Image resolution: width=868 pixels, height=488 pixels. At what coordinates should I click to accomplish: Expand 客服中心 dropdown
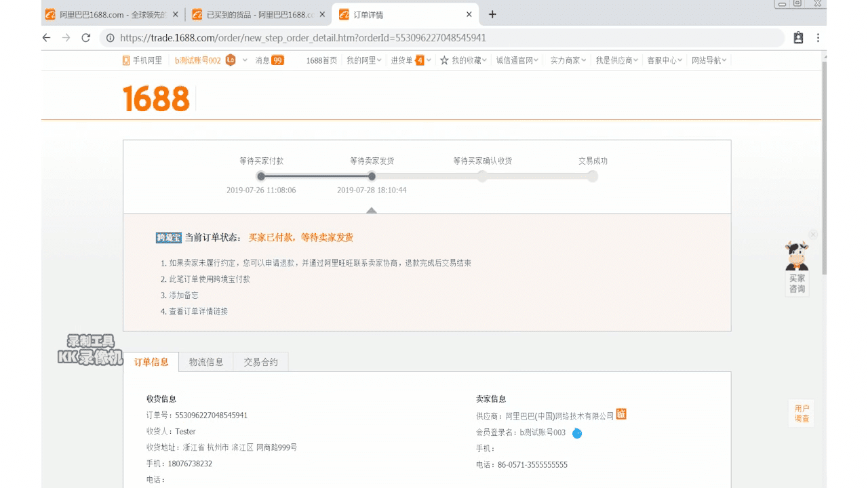tap(665, 60)
